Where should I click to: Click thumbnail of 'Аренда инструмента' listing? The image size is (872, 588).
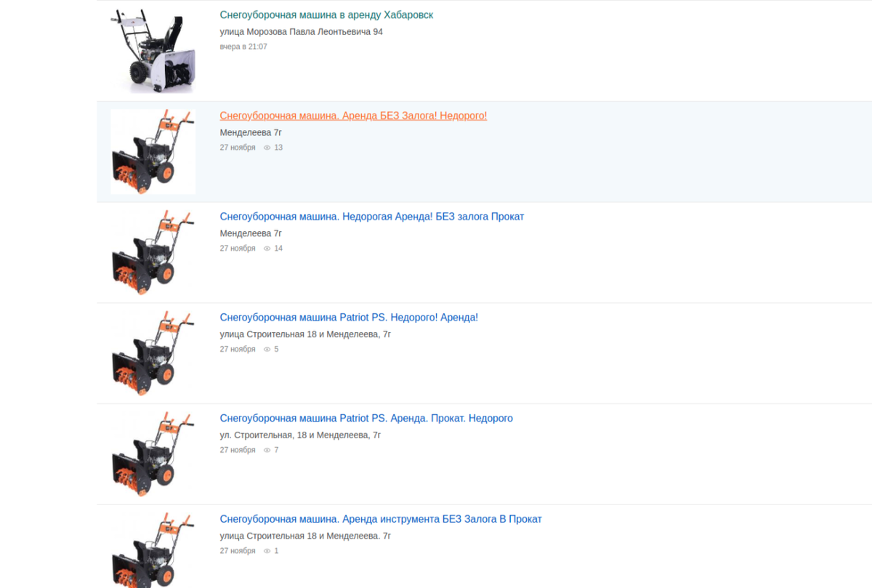tap(153, 549)
